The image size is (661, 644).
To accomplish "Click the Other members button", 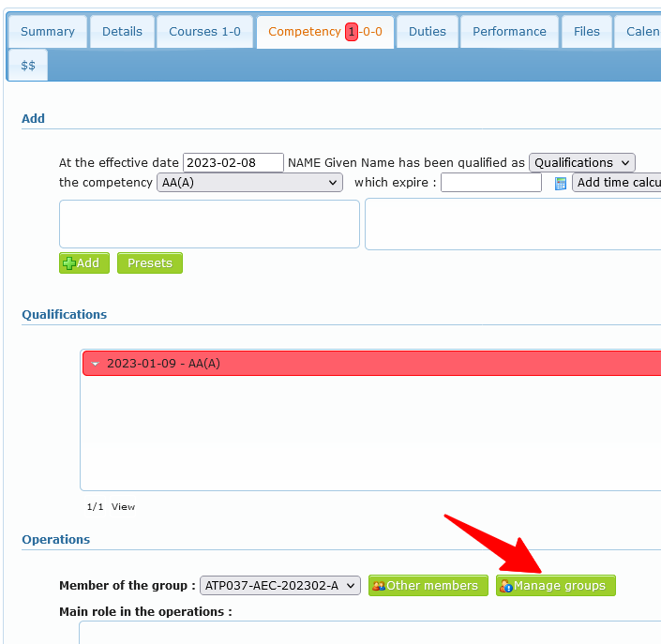I will point(428,586).
